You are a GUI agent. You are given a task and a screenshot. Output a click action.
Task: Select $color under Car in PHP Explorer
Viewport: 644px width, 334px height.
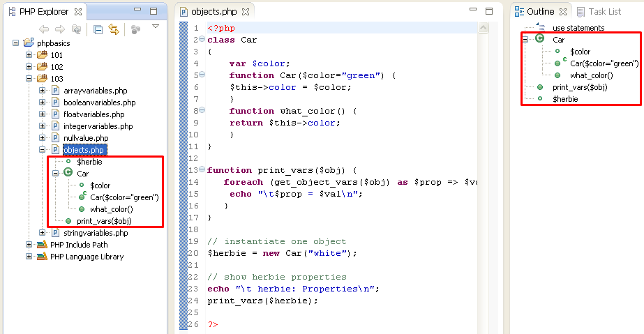(100, 185)
